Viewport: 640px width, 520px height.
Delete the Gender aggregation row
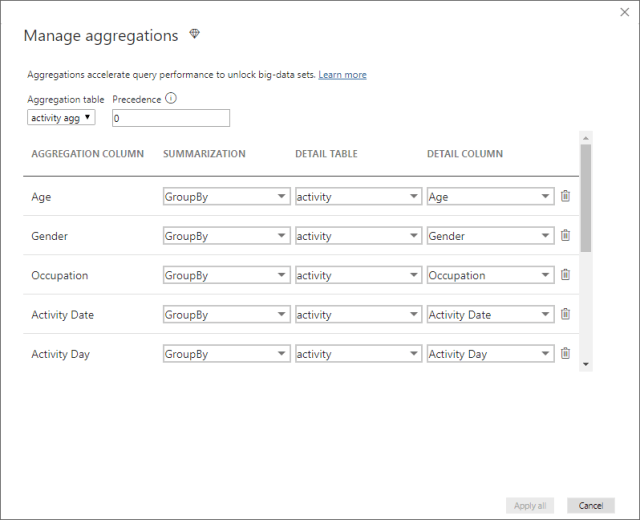coord(565,236)
